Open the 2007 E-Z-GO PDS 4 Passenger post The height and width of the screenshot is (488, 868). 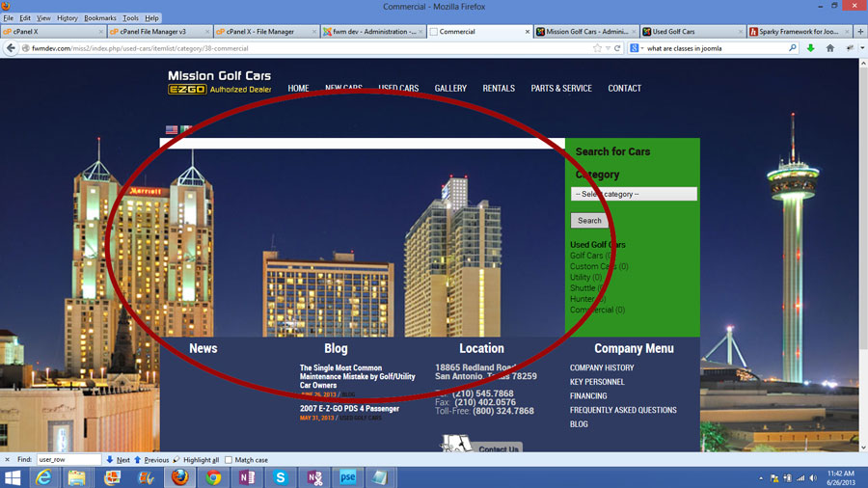coord(349,408)
